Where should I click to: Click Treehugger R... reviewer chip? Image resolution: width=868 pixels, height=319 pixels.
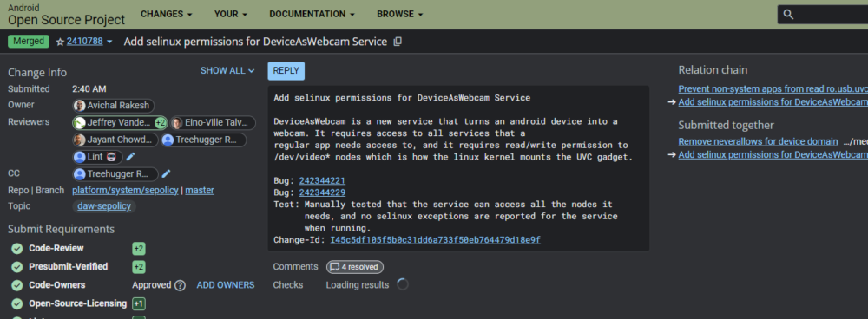[203, 140]
